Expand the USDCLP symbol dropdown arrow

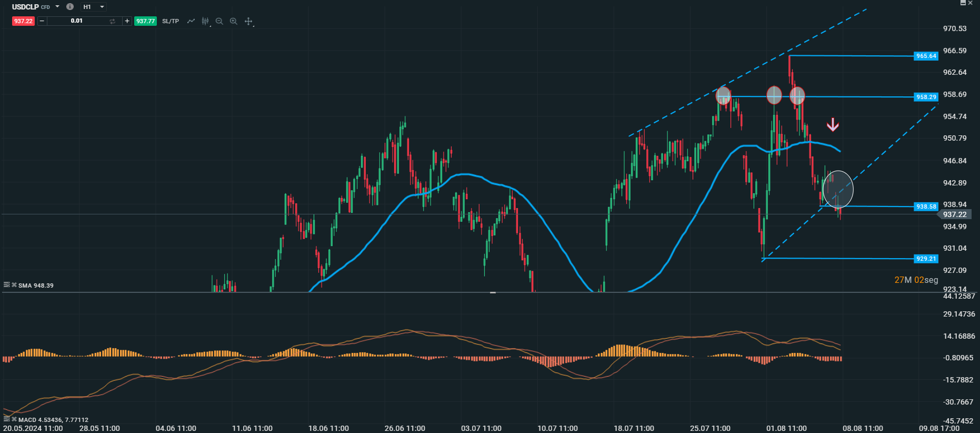(x=57, y=7)
